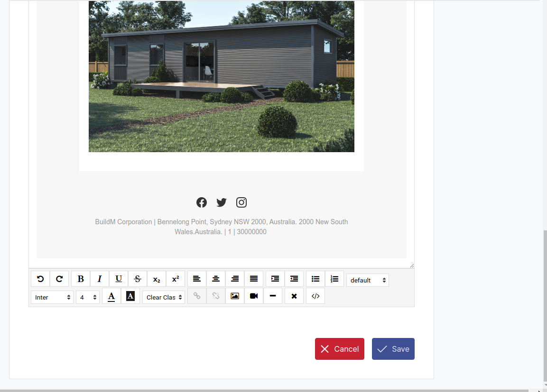
Task: Apply superscript formatting
Action: (176, 279)
